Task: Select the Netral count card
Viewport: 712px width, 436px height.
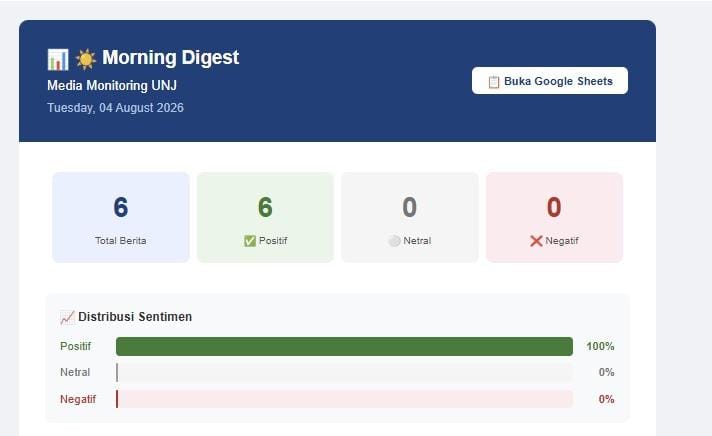Action: [x=410, y=217]
